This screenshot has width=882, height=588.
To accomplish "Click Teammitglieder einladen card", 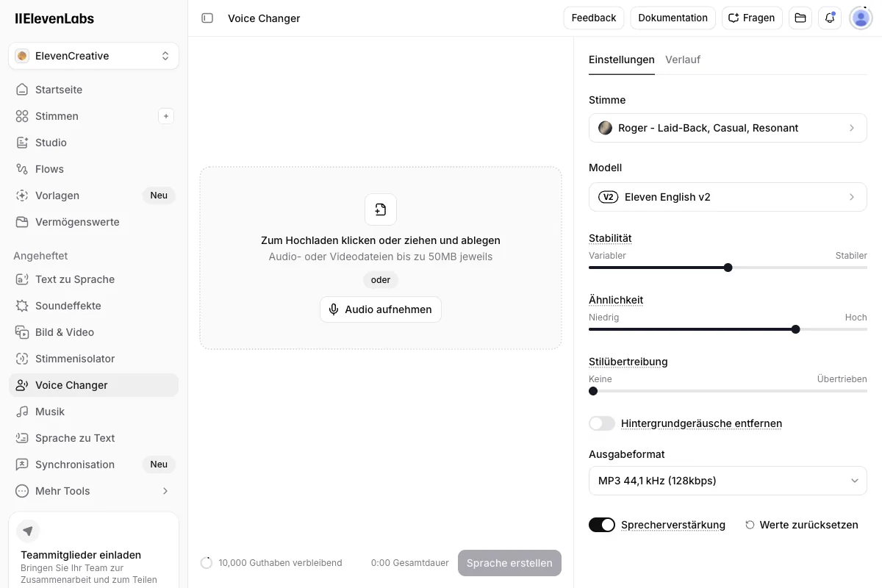I will [x=93, y=550].
